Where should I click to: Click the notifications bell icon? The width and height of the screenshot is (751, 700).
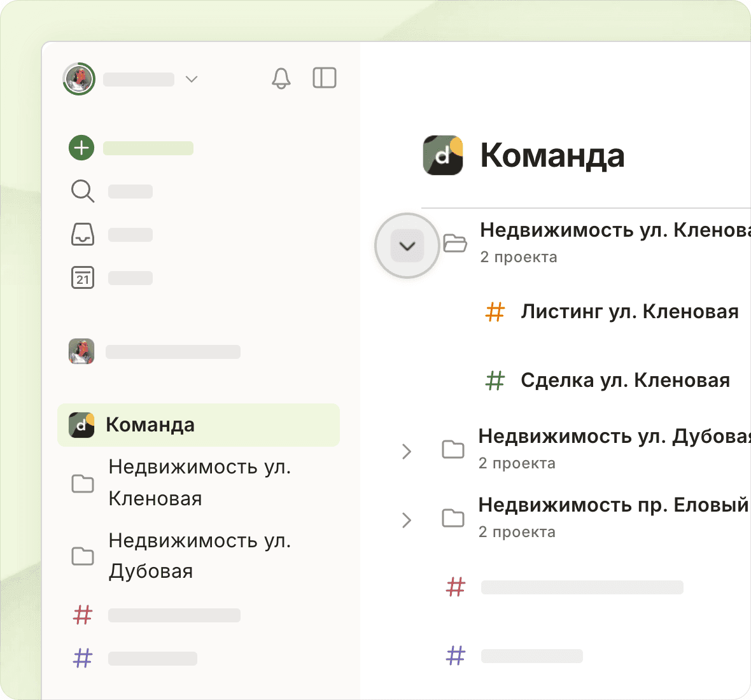point(281,78)
